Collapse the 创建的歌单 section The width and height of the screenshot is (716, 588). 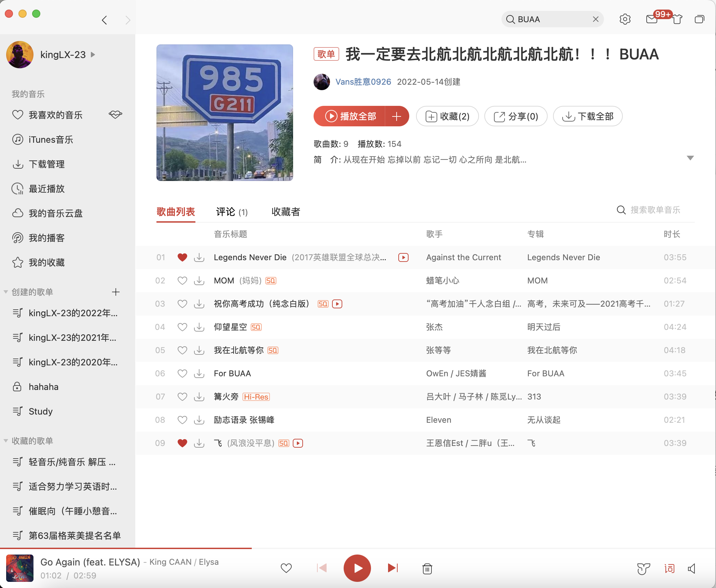point(6,292)
